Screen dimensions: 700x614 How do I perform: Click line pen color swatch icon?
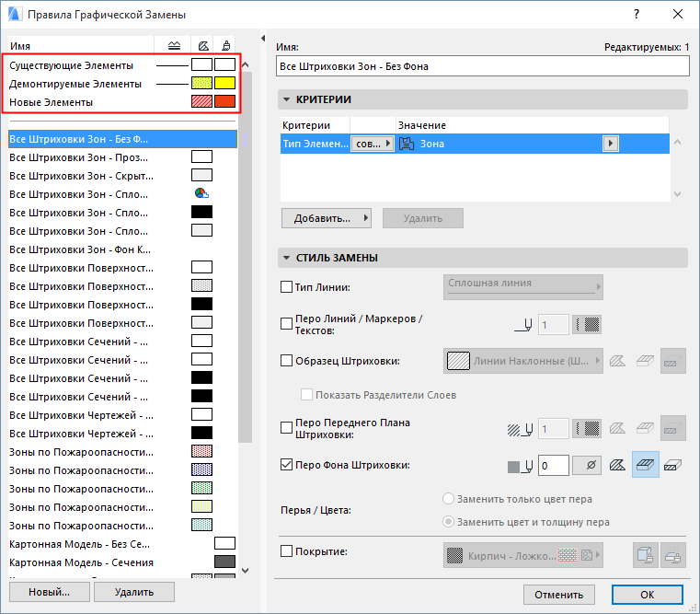[x=587, y=324]
